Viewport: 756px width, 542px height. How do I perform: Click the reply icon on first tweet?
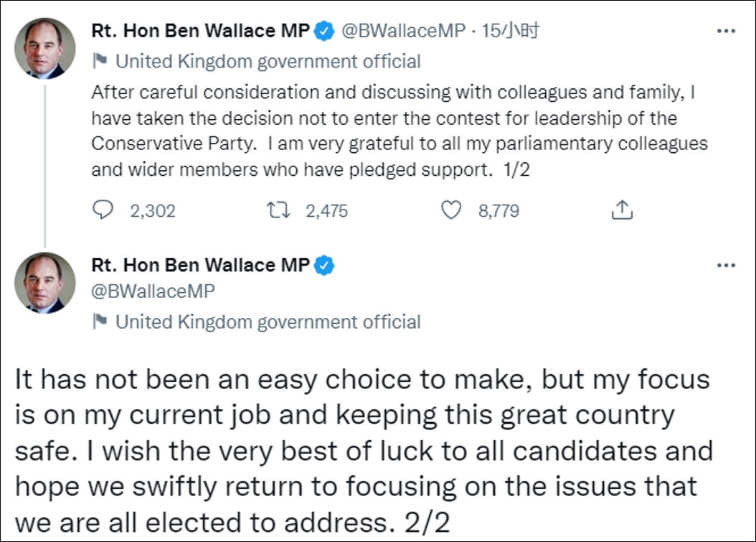point(105,210)
